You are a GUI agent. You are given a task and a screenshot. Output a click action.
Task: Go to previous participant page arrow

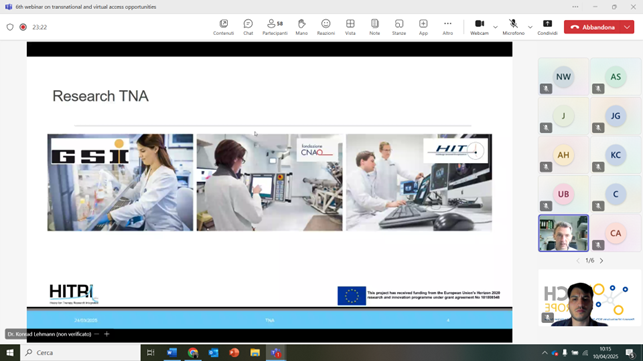(578, 260)
